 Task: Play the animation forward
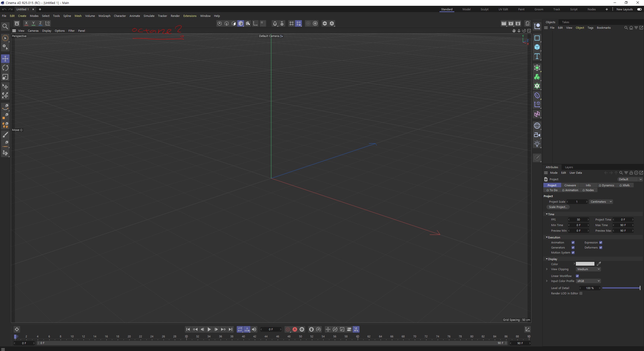coord(209,329)
